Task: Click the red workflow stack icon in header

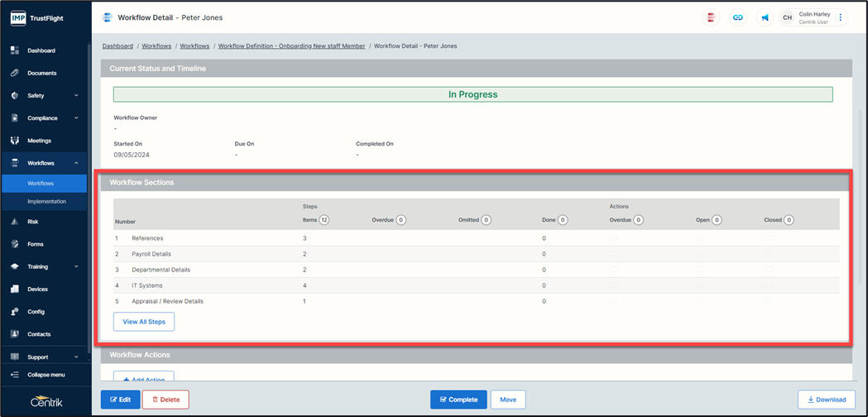Action: pyautogui.click(x=711, y=17)
